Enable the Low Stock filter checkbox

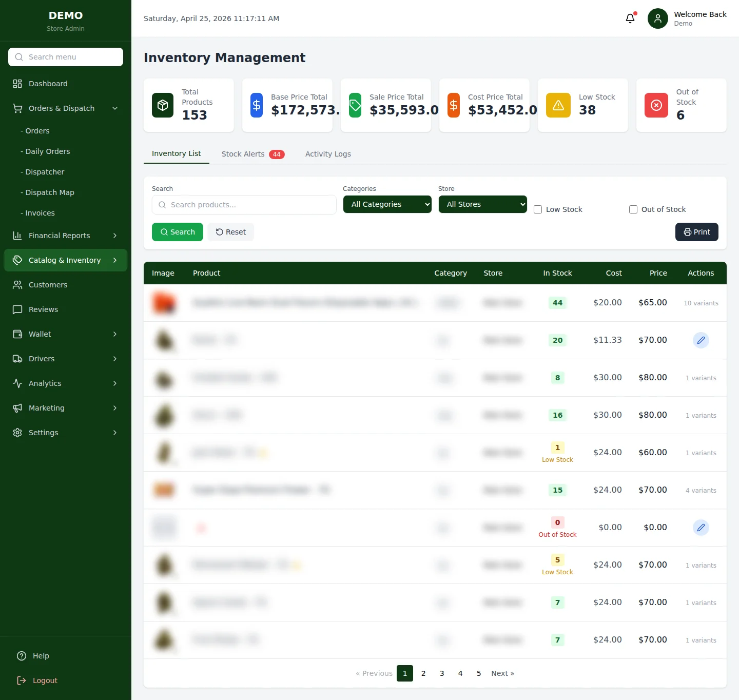[537, 209]
